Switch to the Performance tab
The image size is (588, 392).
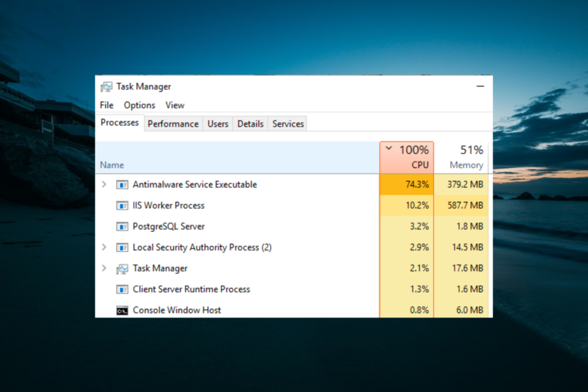tap(173, 124)
